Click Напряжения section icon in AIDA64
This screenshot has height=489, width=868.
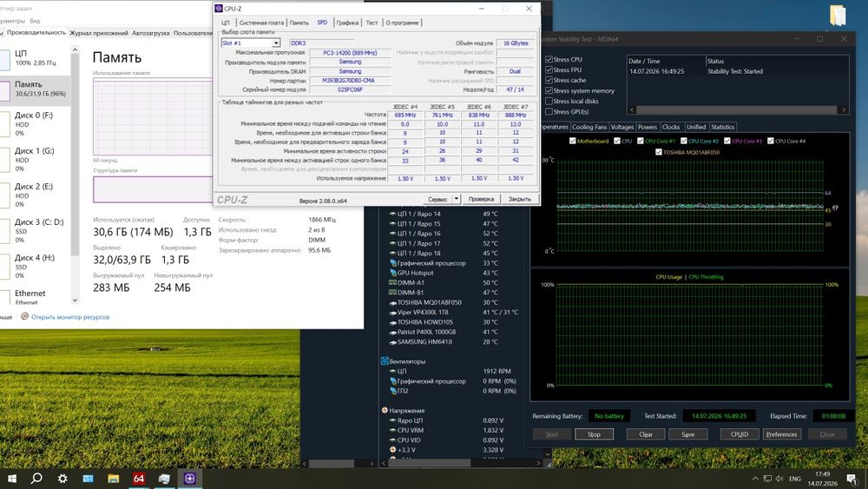coord(385,410)
